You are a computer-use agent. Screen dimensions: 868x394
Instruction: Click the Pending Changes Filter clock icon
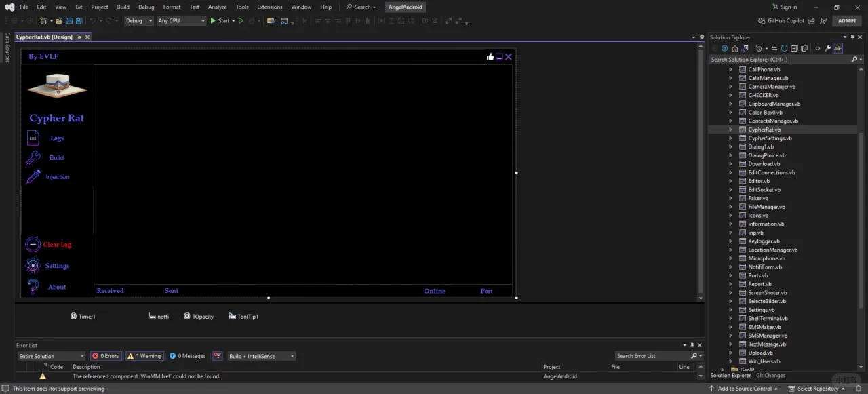(759, 48)
